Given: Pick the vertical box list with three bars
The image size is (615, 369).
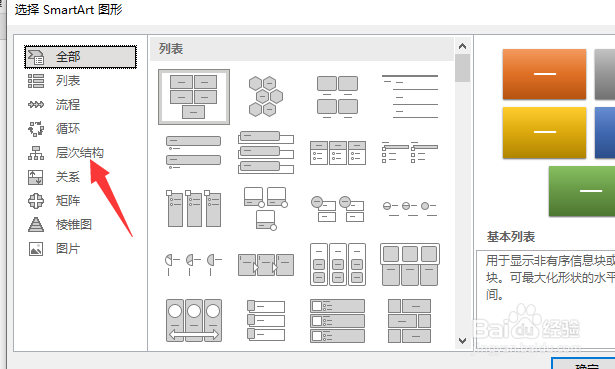Looking at the screenshot, I should 266,152.
